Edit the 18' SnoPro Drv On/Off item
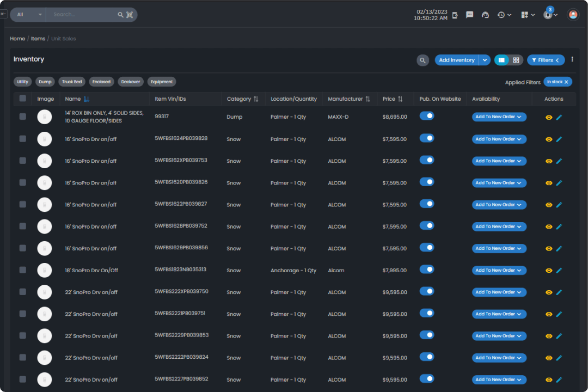 pyautogui.click(x=559, y=271)
